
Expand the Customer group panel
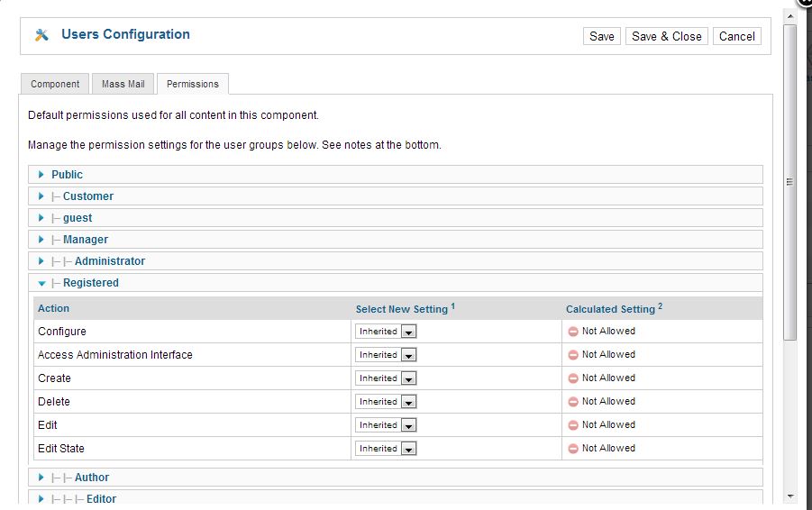tap(395, 196)
